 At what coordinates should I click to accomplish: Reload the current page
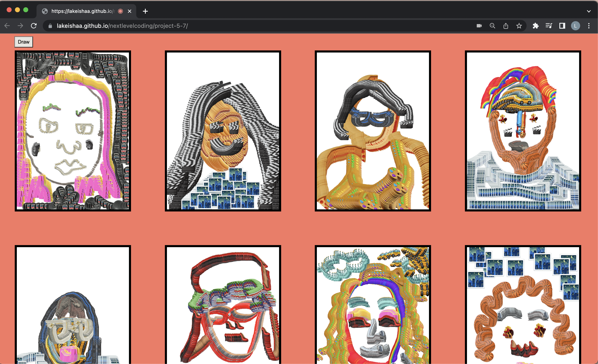pyautogui.click(x=34, y=26)
